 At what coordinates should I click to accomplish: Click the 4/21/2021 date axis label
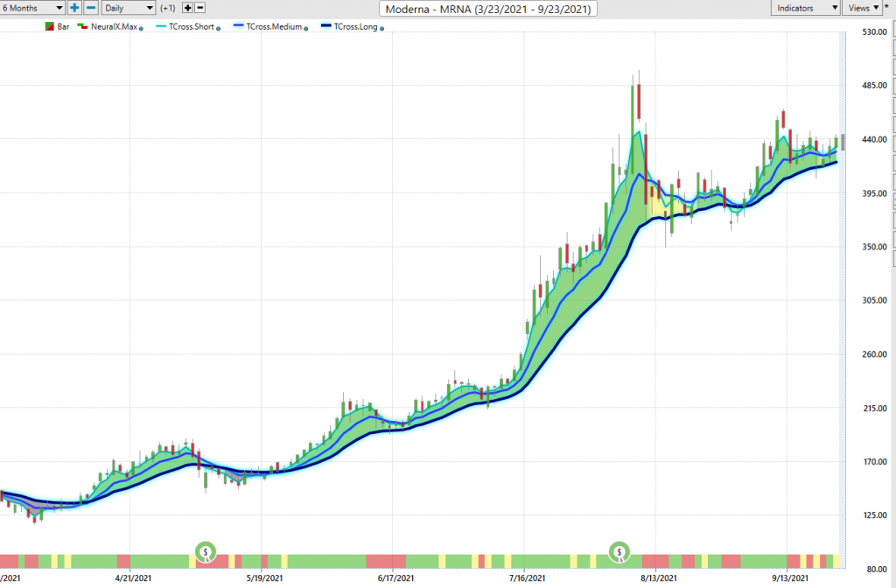coord(133,578)
